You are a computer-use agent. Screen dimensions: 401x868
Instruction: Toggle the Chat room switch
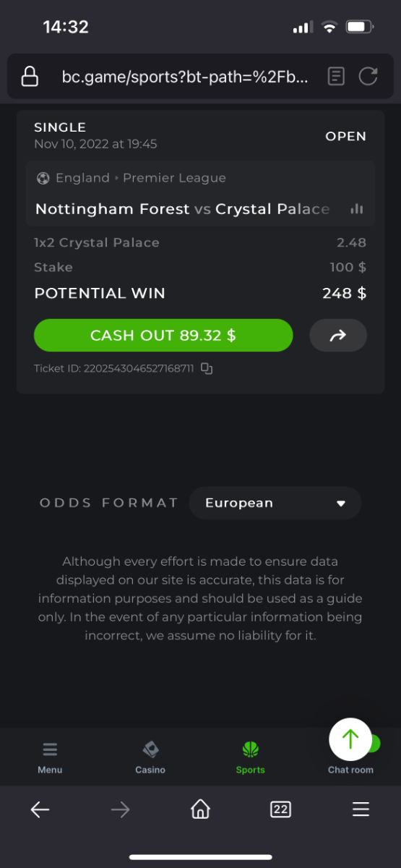click(370, 743)
